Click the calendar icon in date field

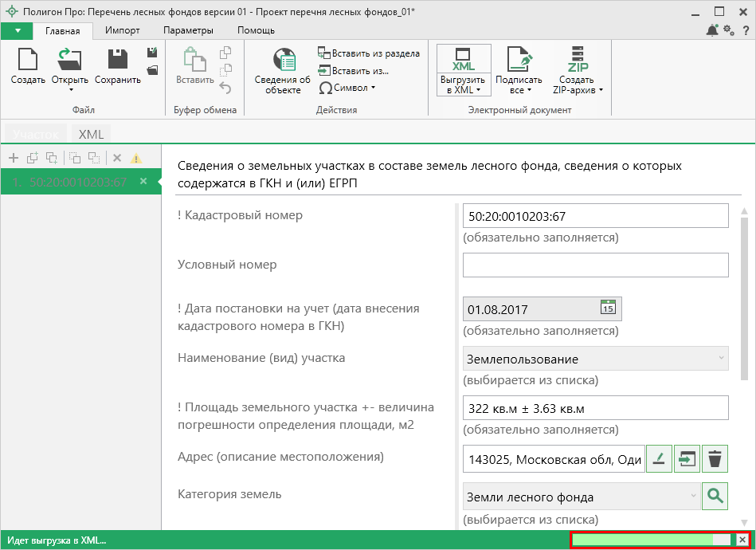pyautogui.click(x=607, y=308)
